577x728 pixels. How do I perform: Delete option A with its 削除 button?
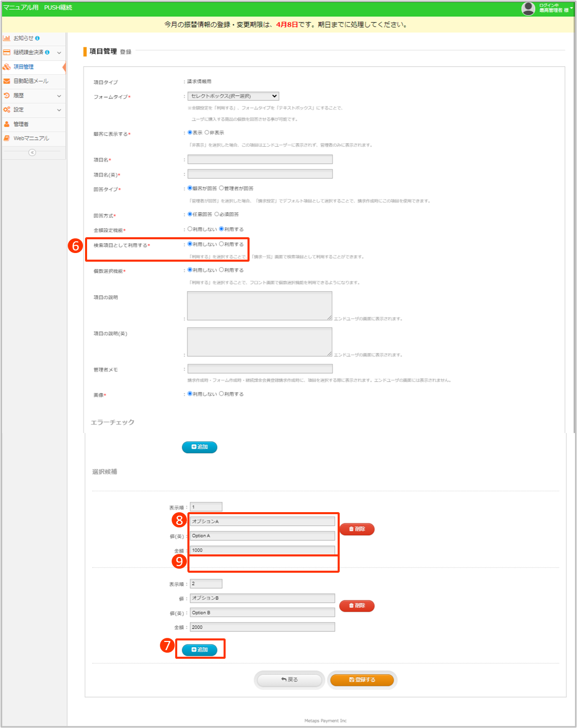tap(356, 529)
